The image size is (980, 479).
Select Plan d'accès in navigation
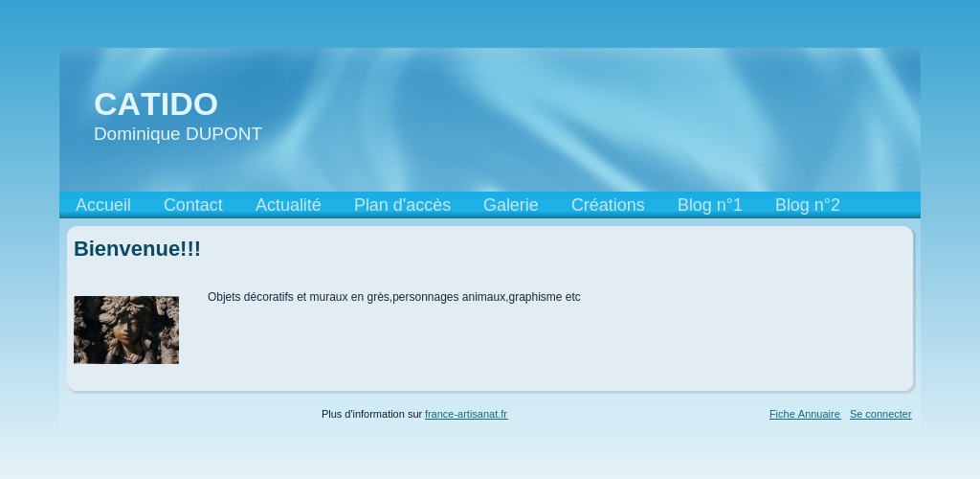pyautogui.click(x=402, y=205)
